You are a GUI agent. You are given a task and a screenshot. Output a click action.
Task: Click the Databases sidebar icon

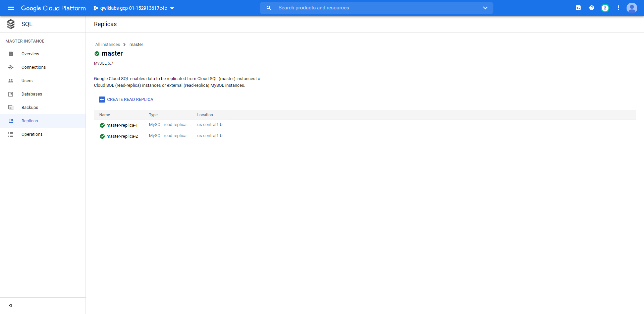pos(11,94)
